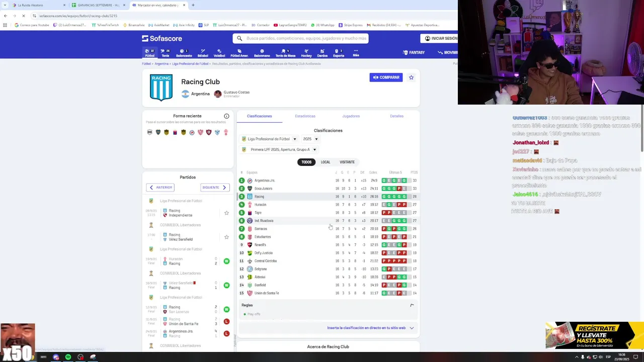Switch to the Estadísticas tab
This screenshot has width=644, height=362.
coord(305,116)
